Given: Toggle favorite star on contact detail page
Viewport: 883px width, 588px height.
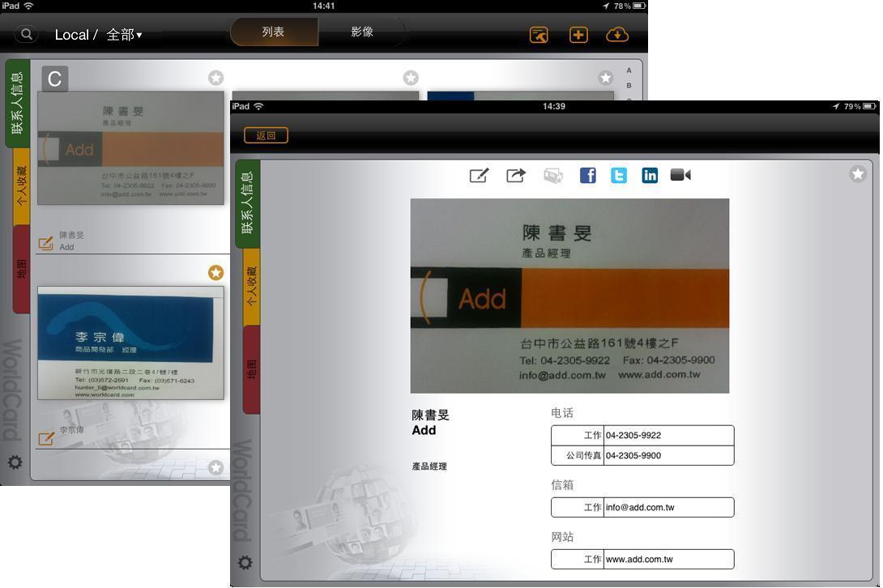Looking at the screenshot, I should pos(858,174).
